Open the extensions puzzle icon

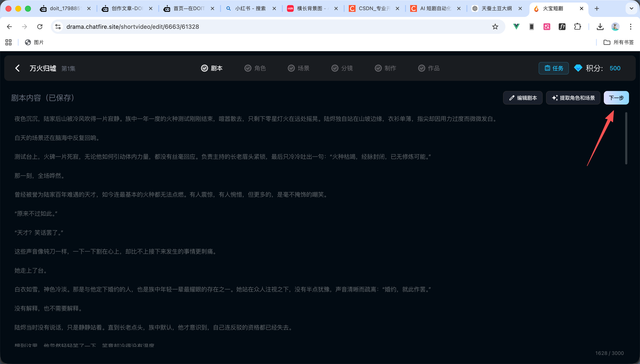coord(577,26)
